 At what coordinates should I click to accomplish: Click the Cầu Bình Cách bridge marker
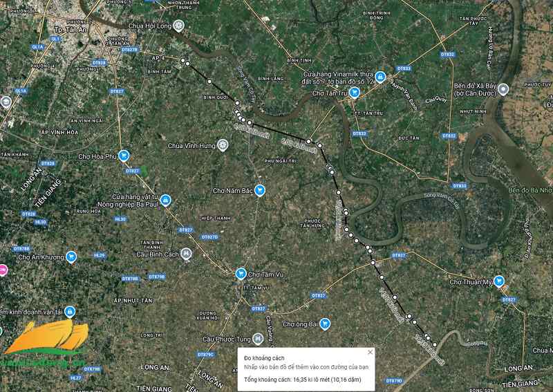coord(185,254)
